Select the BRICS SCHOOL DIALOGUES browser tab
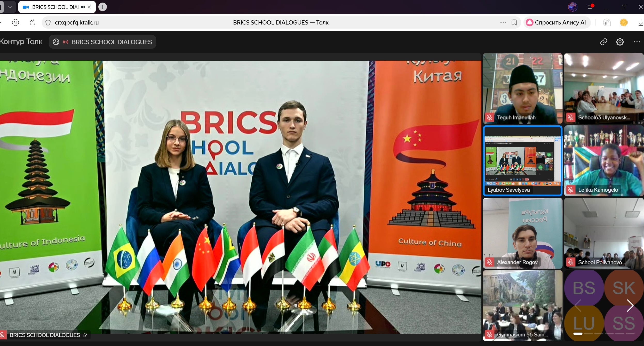 pos(54,7)
